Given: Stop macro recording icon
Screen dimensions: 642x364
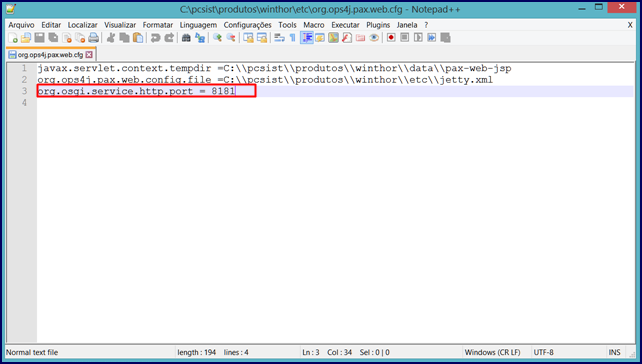Looking at the screenshot, I should point(405,38).
